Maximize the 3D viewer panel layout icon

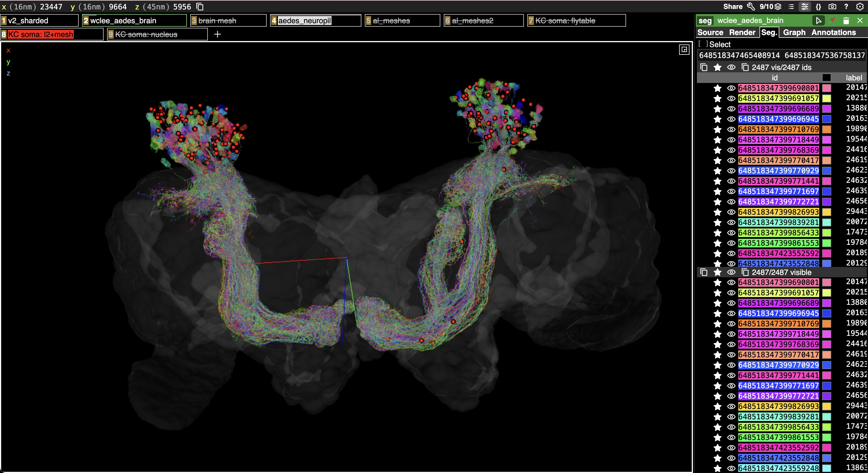(684, 50)
